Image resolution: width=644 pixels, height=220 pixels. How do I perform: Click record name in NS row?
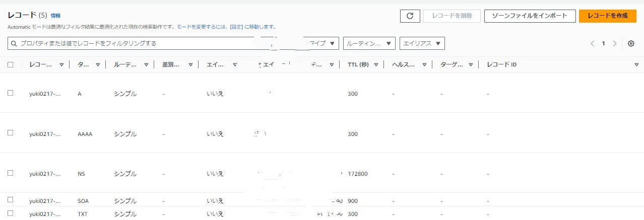tap(45, 174)
